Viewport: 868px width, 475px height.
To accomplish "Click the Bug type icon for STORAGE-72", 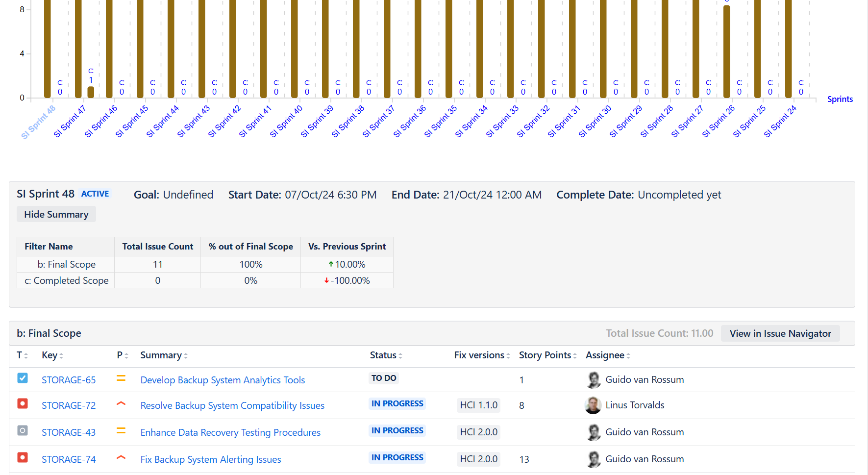I will (23, 403).
